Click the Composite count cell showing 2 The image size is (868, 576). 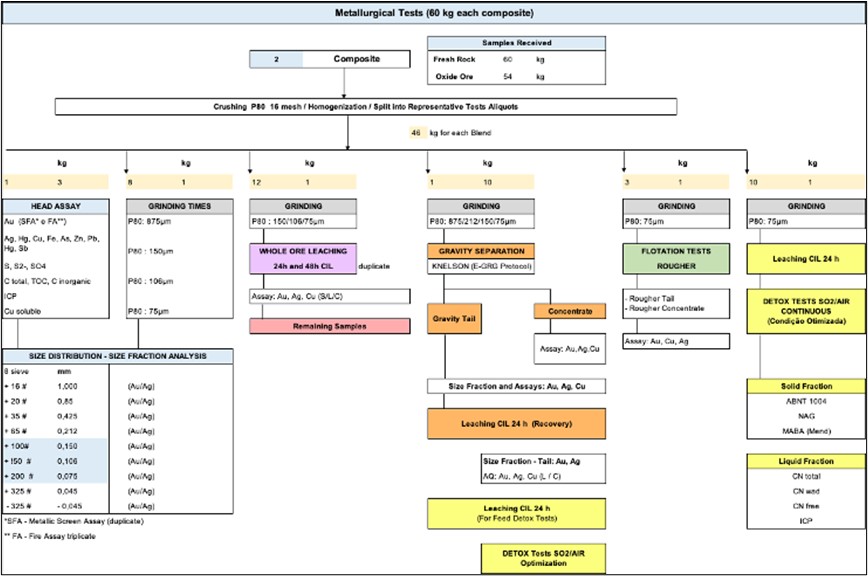coord(277,60)
